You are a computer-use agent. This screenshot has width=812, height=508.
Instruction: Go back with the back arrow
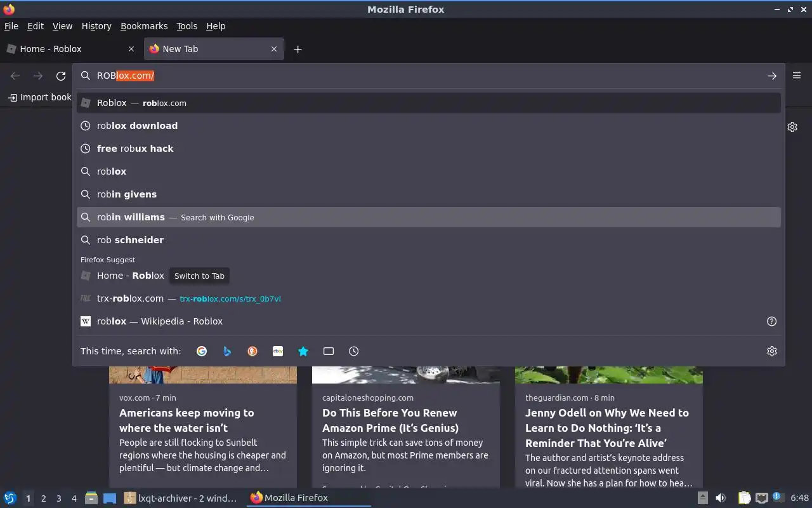[15, 76]
